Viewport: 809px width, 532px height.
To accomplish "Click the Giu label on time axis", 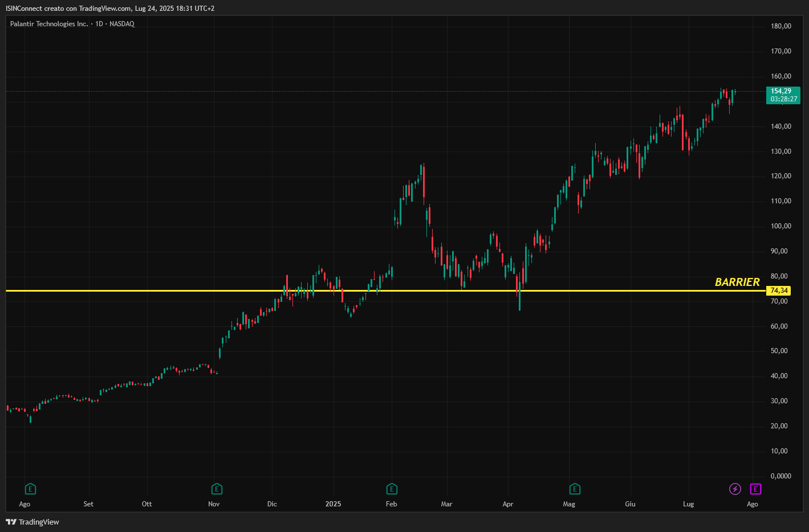I will [x=630, y=504].
